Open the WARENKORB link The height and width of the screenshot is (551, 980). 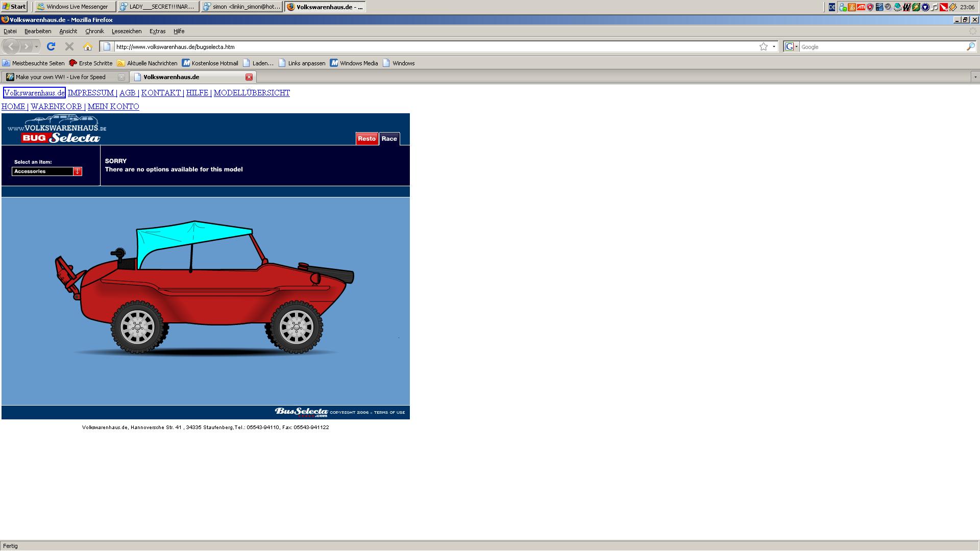coord(56,107)
